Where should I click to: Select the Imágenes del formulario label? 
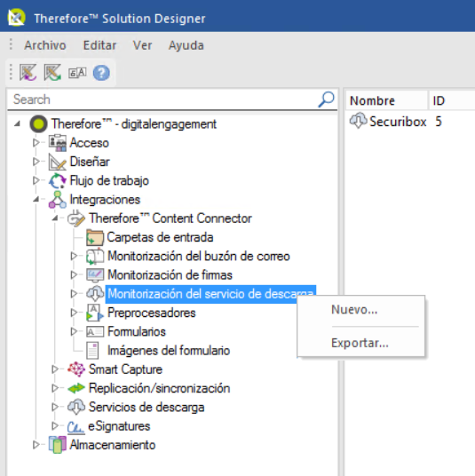click(169, 351)
